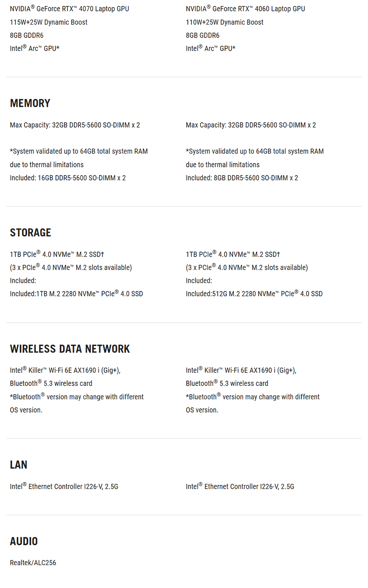This screenshot has width=368, height=588.
Task: Click the right column Intel Ethernet Controller I226-V text
Action: [x=240, y=487]
